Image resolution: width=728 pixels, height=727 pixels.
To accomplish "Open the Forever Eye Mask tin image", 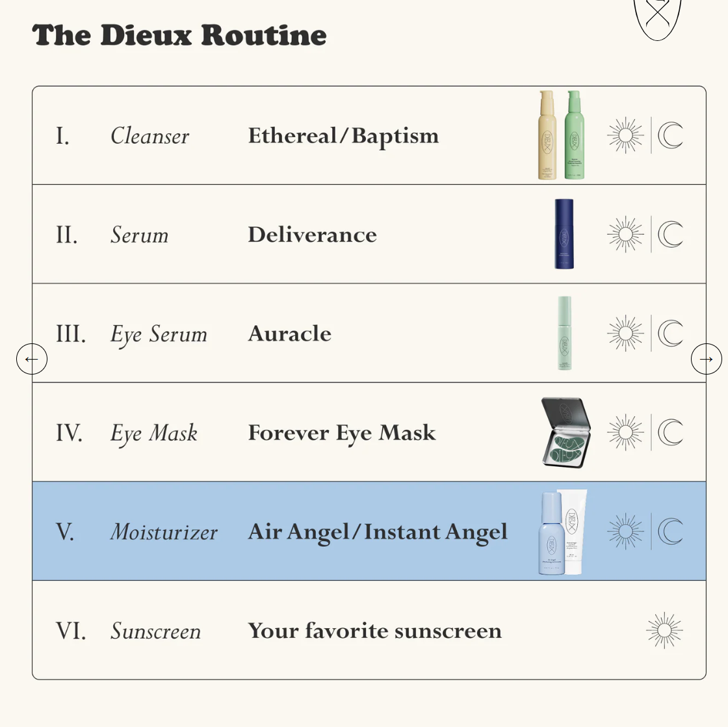I will tap(566, 432).
